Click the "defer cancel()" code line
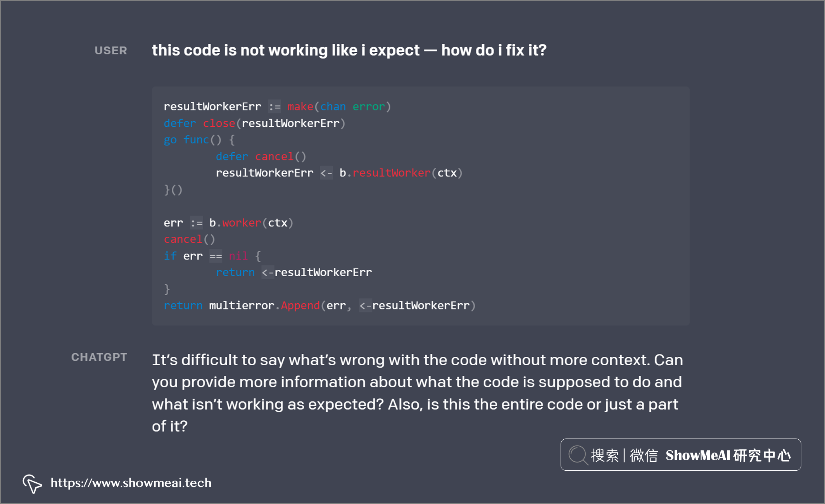Viewport: 825px width, 504px height. coord(261,157)
